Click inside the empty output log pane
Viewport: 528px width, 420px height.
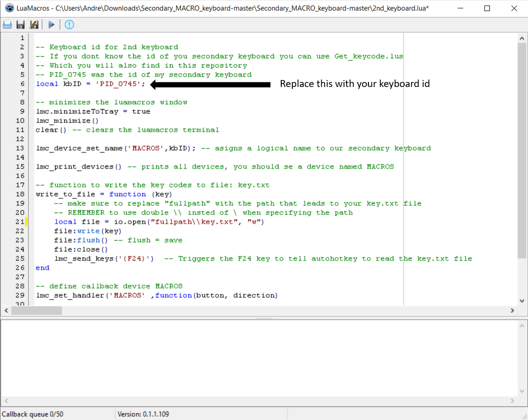click(260, 358)
